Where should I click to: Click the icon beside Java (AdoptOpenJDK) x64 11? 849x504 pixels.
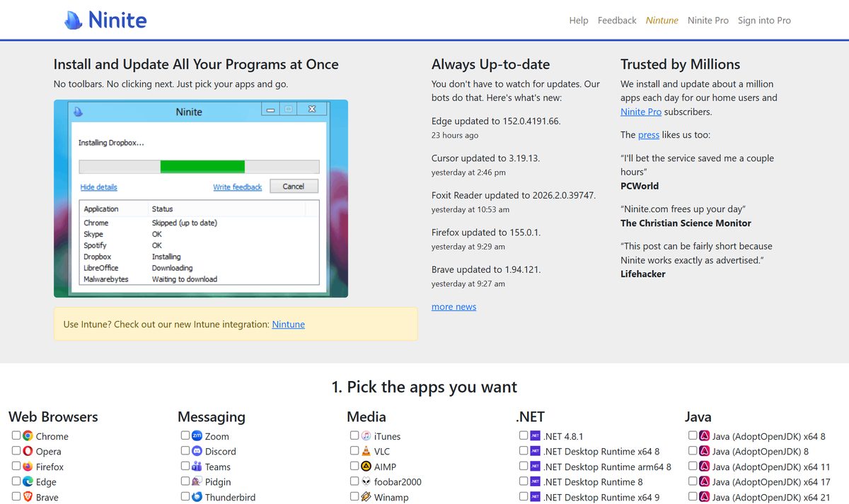(704, 467)
